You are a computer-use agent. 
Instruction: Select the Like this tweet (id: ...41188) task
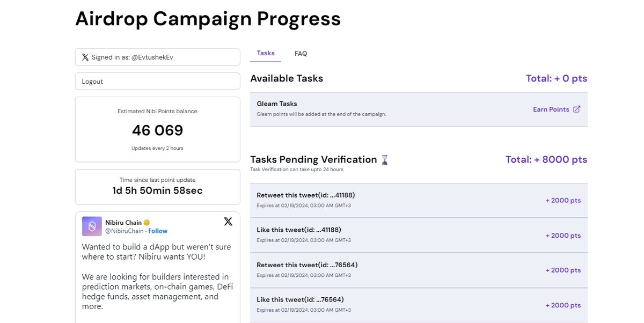pyautogui.click(x=299, y=230)
